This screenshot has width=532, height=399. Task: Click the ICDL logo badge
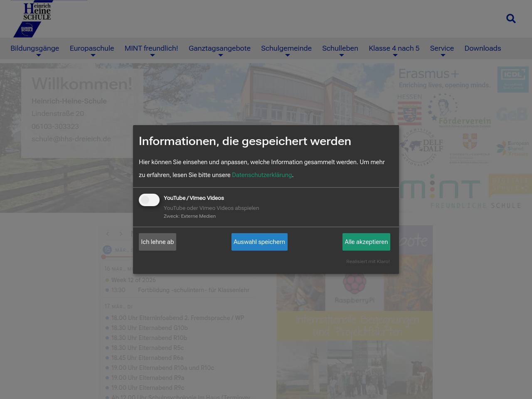513,79
